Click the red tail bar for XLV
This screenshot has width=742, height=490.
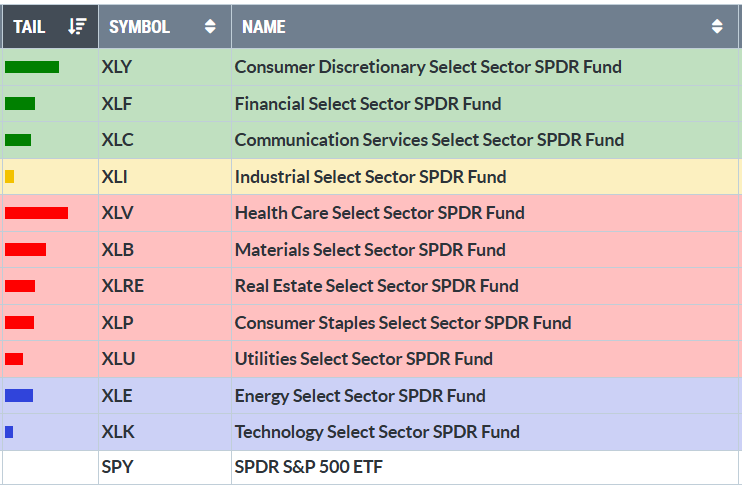pos(36,213)
